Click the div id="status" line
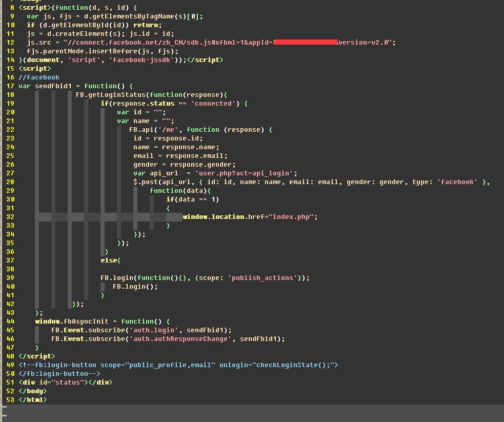Image resolution: width=504 pixels, height=422 pixels. point(66,382)
